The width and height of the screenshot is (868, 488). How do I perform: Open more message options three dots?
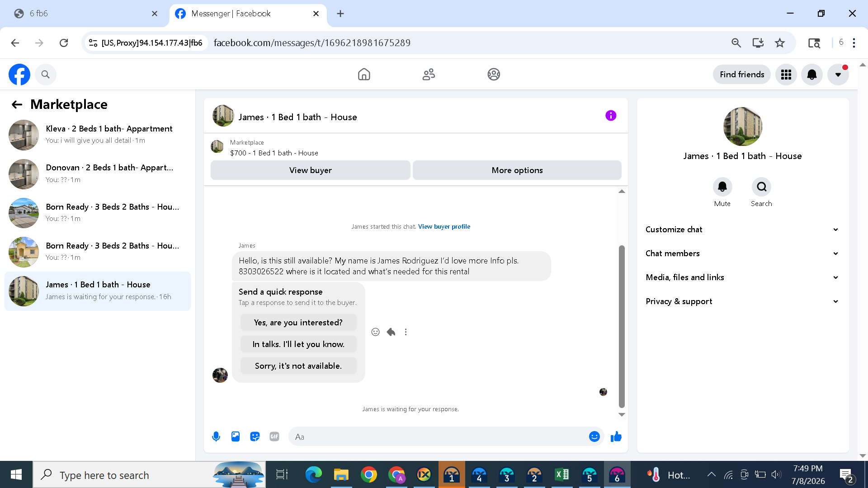point(406,332)
